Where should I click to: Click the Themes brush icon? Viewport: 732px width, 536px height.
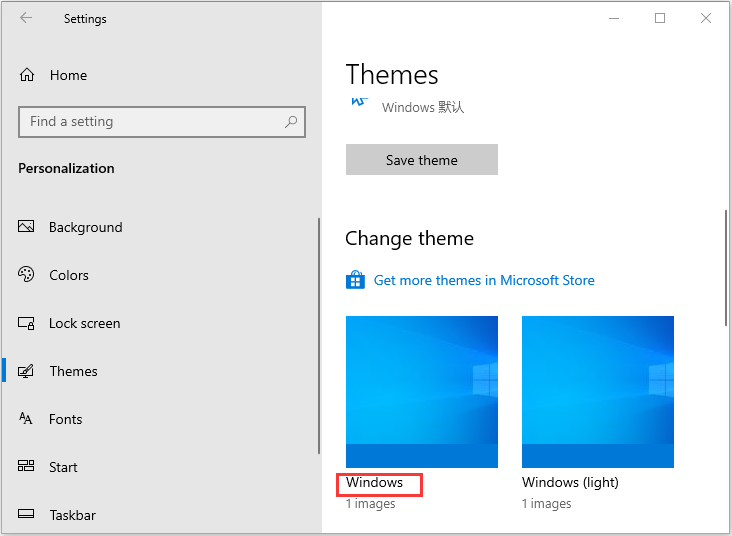click(26, 371)
